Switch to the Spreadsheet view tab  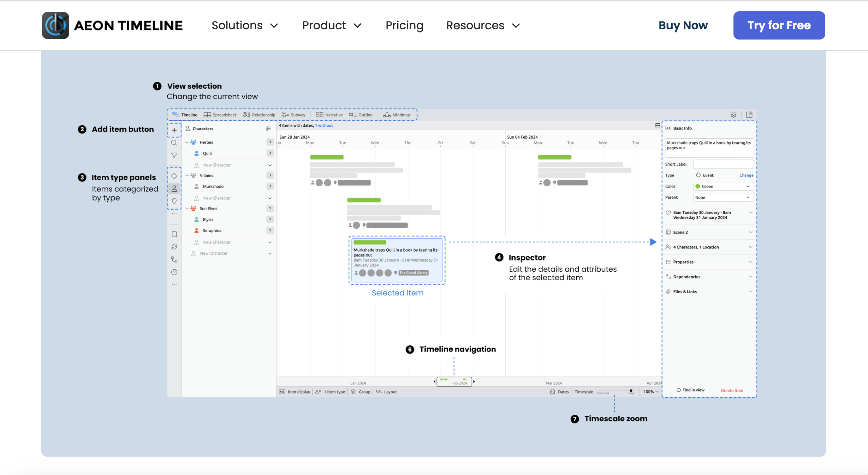[x=220, y=115]
